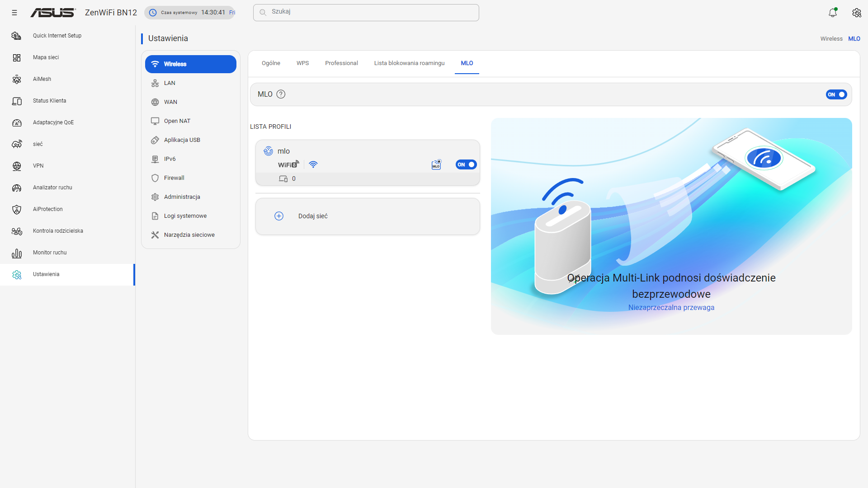Screen dimensions: 868x488
Task: Select the MLO tab
Action: coord(467,63)
